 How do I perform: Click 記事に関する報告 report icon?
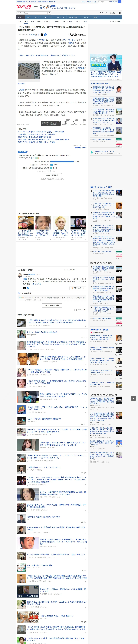pyautogui.click(x=23, y=125)
